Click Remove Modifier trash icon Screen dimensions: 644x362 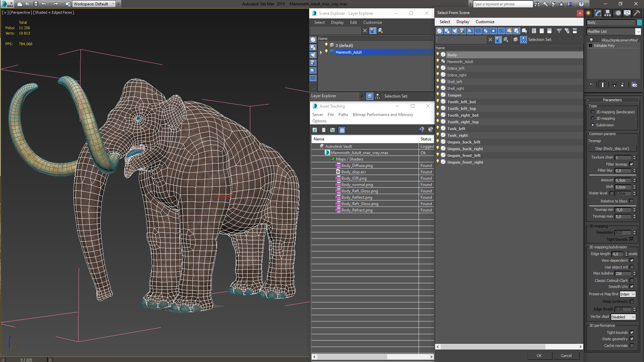pyautogui.click(x=622, y=85)
